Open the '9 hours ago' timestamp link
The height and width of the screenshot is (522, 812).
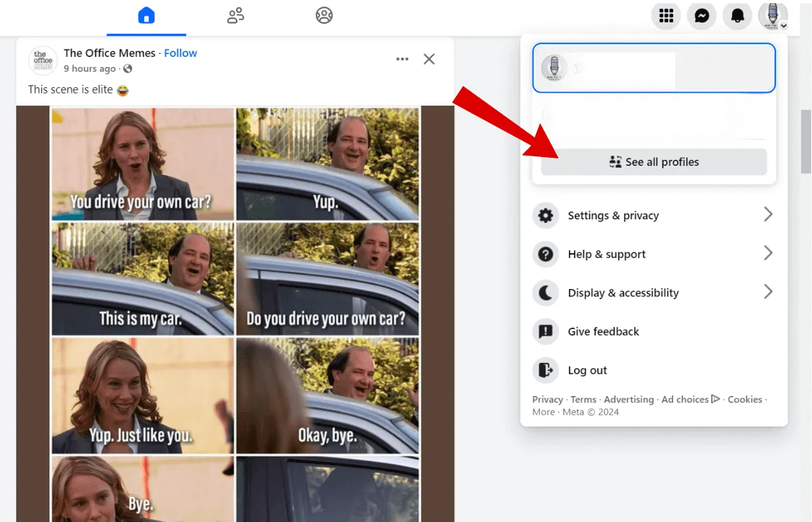point(89,68)
